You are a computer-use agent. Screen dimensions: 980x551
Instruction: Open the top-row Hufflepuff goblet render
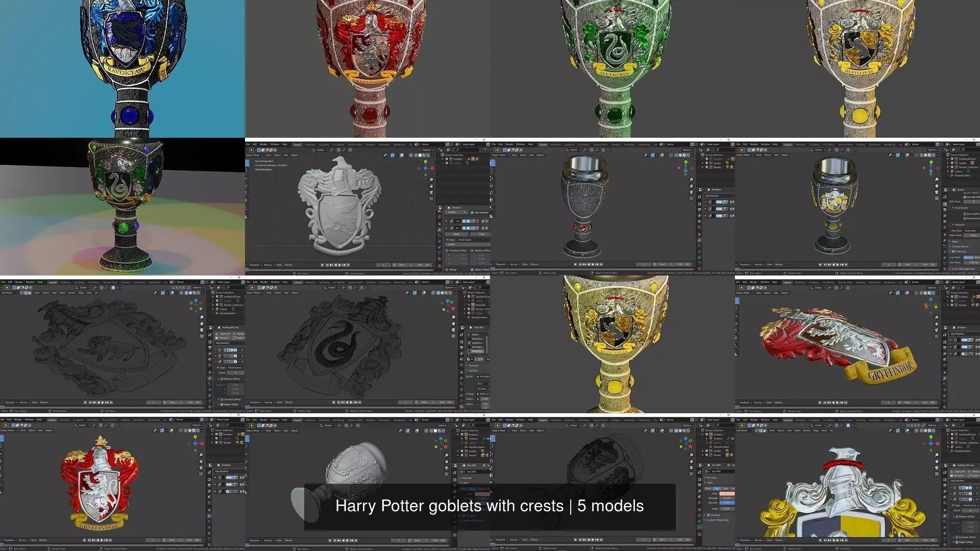(x=857, y=69)
